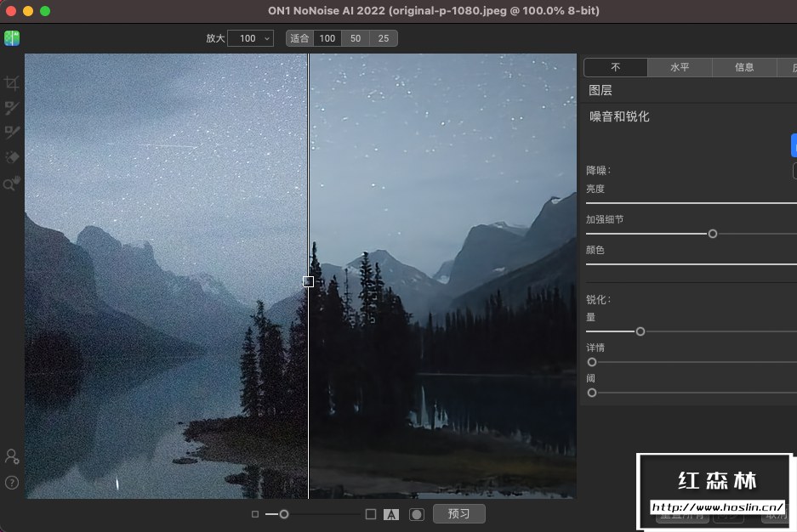
Task: Open the help question mark icon
Action: (12, 483)
